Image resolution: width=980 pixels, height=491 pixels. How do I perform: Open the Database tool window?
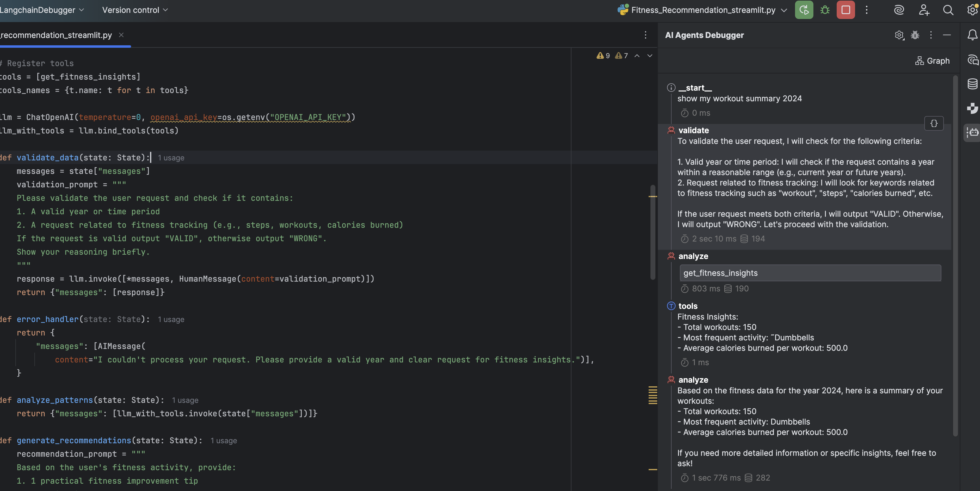972,84
